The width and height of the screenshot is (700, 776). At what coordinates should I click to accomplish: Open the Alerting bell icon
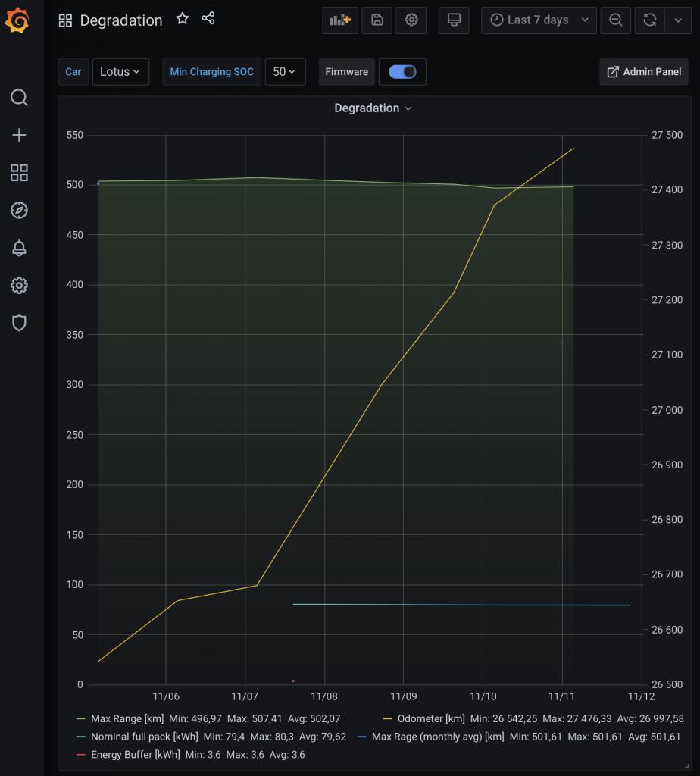coord(19,248)
